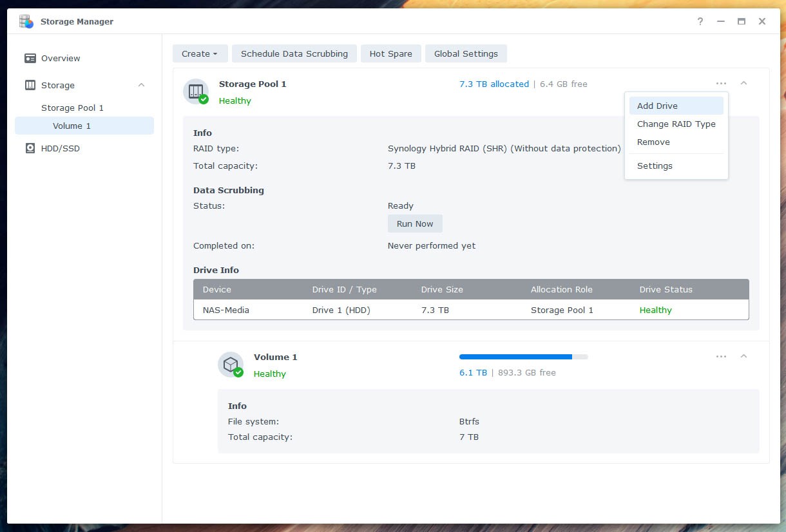Select the Storage sidebar icon
This screenshot has width=786, height=532.
[30, 85]
